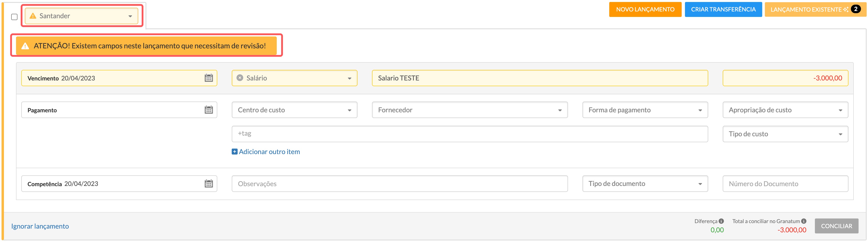This screenshot has width=868, height=242.
Task: Open the Tipo de documento dropdown
Action: (645, 184)
